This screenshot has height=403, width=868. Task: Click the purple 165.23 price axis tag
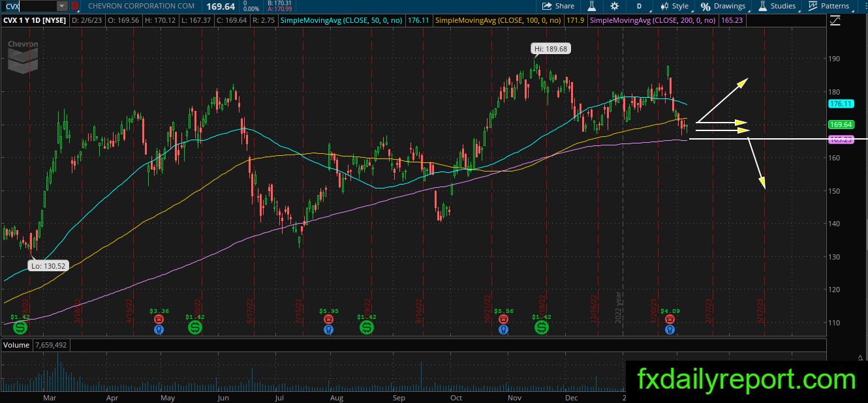[x=841, y=140]
